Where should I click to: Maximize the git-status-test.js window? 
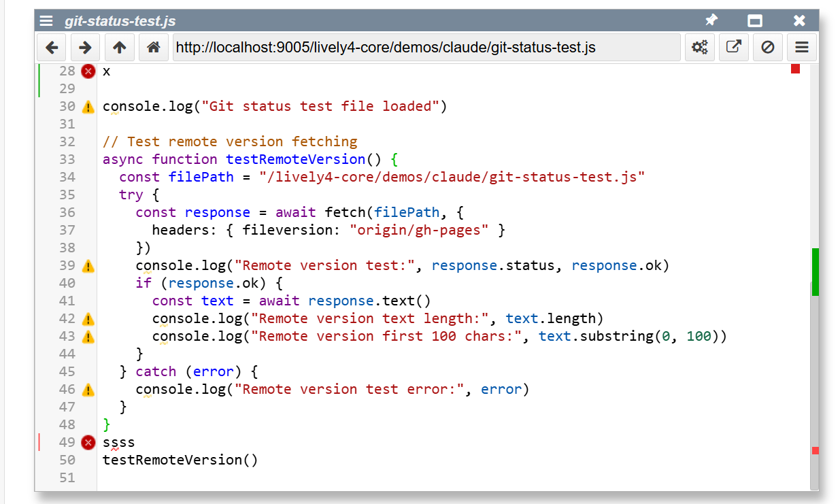[x=755, y=20]
